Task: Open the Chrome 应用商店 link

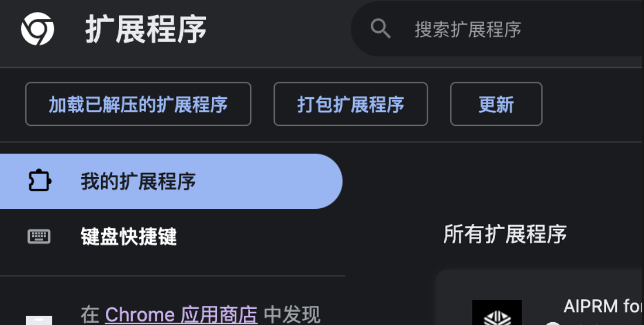Action: (181, 315)
